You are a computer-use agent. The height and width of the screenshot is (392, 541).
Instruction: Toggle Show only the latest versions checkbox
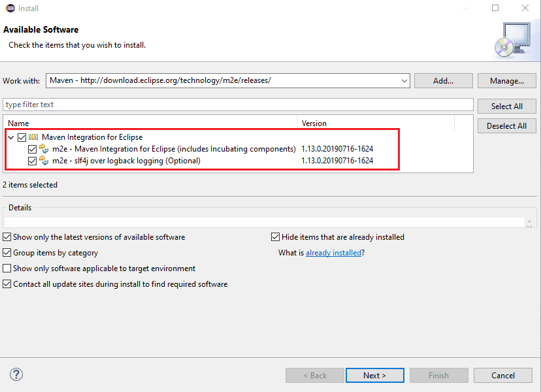pyautogui.click(x=7, y=237)
